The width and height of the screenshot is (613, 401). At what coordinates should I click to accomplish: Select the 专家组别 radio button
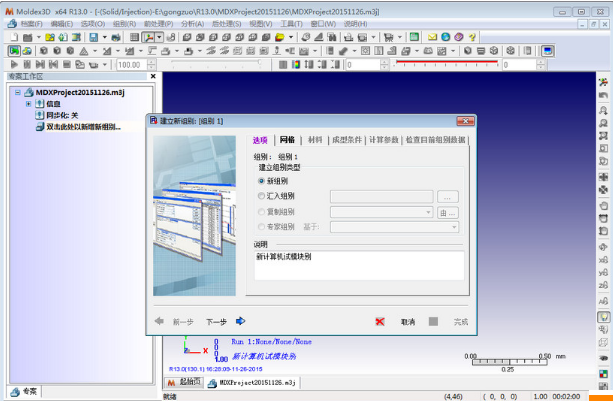point(261,226)
